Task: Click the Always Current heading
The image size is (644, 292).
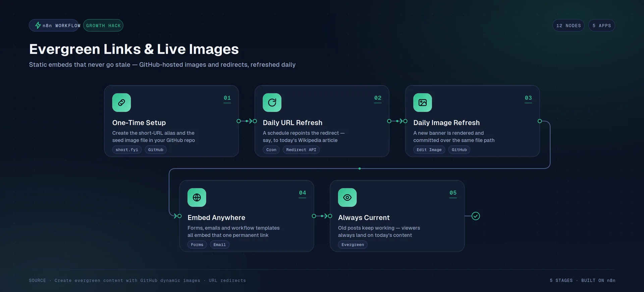Action: pos(364,218)
